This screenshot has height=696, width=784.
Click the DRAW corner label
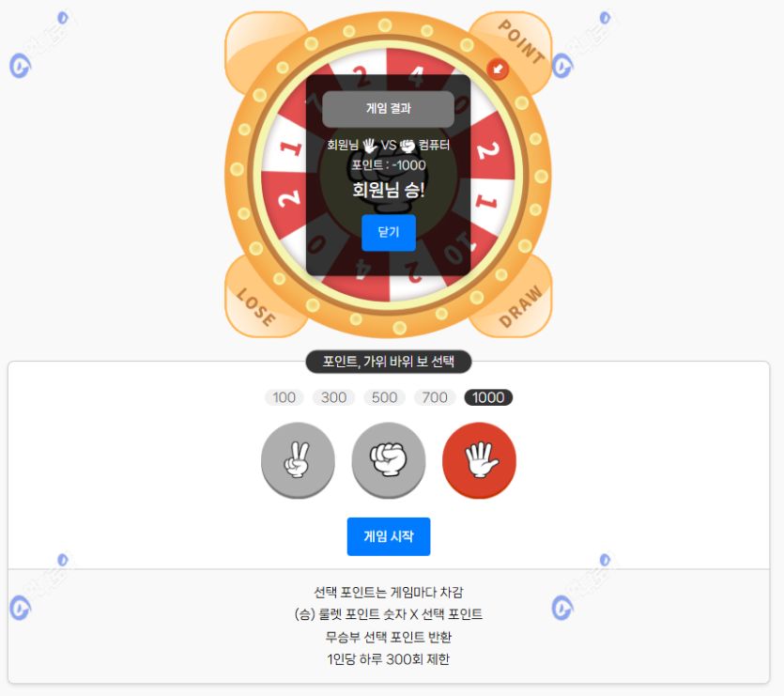coord(521,306)
